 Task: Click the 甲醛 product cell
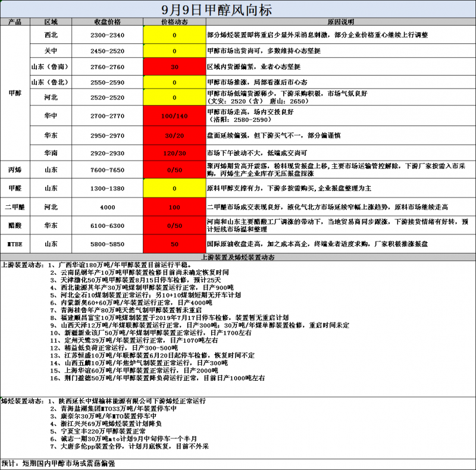point(15,188)
